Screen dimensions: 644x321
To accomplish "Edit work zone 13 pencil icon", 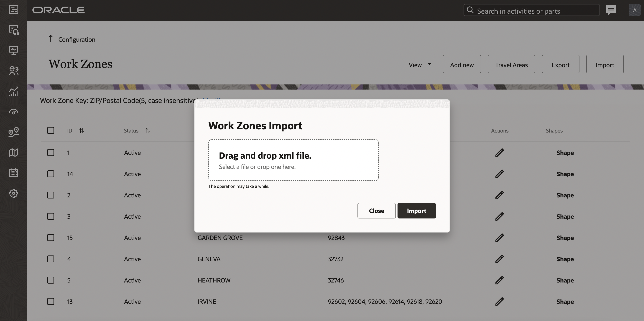I will pos(499,301).
